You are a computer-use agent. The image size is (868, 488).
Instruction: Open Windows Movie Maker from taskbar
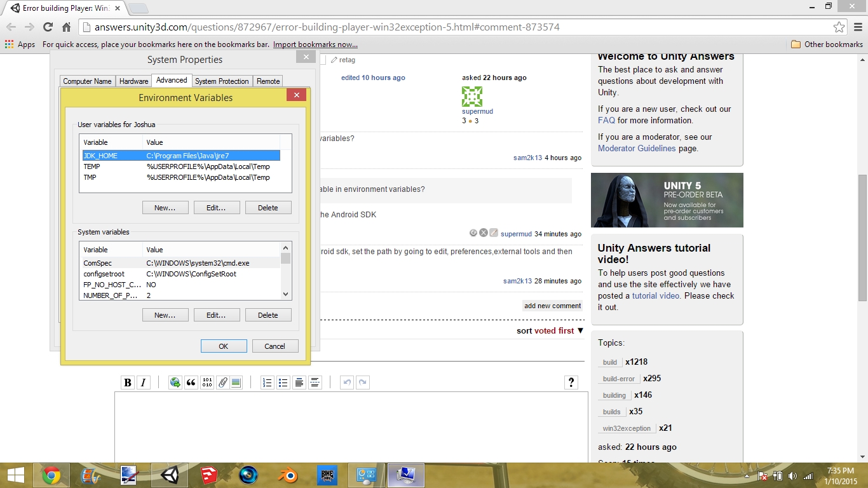coord(91,475)
